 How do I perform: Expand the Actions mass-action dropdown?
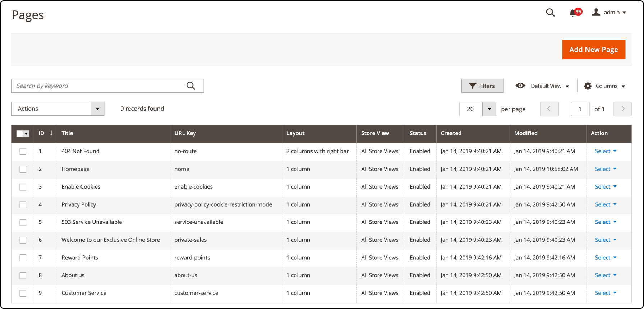click(x=58, y=109)
